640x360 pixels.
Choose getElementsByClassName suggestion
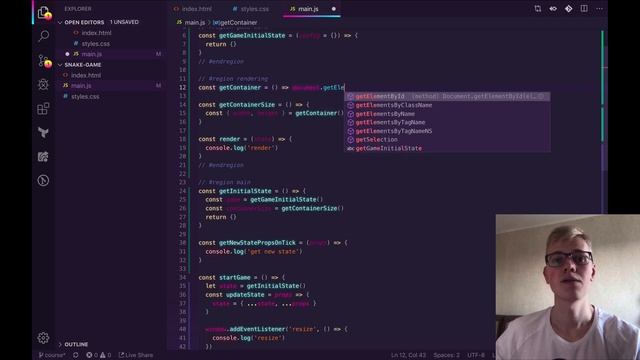(447, 105)
